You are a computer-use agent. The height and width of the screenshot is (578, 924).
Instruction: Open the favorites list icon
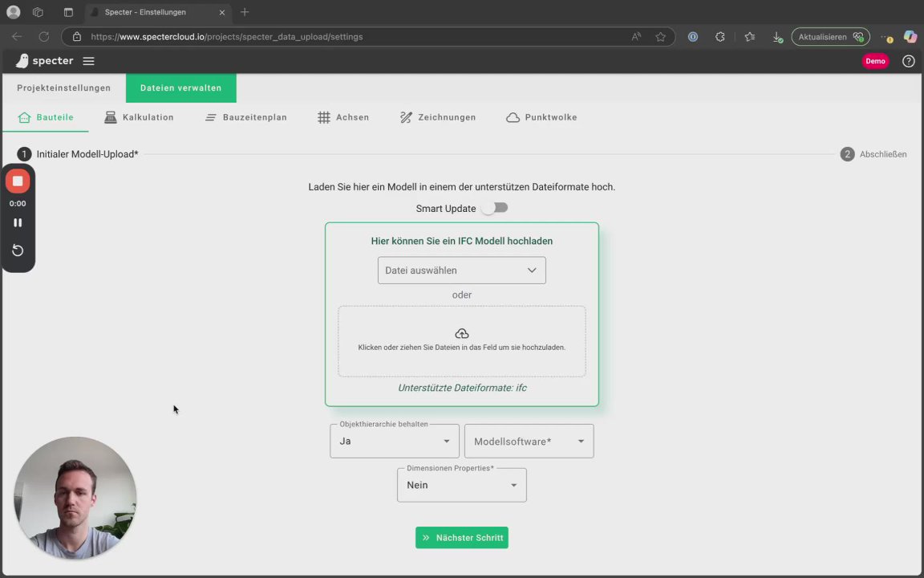tap(750, 37)
